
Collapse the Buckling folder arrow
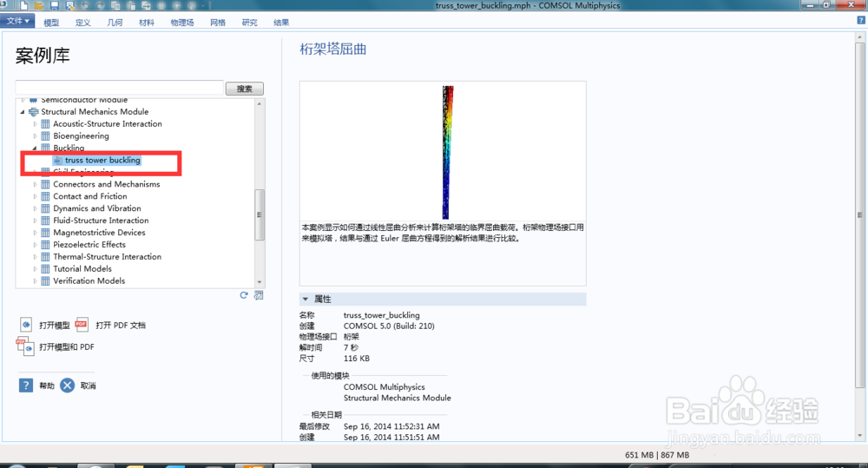(x=35, y=148)
